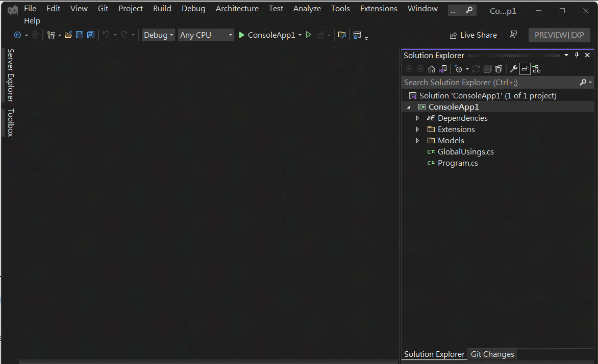This screenshot has width=598, height=364.
Task: Open the toolbar overflow options arrow
Action: [366, 38]
